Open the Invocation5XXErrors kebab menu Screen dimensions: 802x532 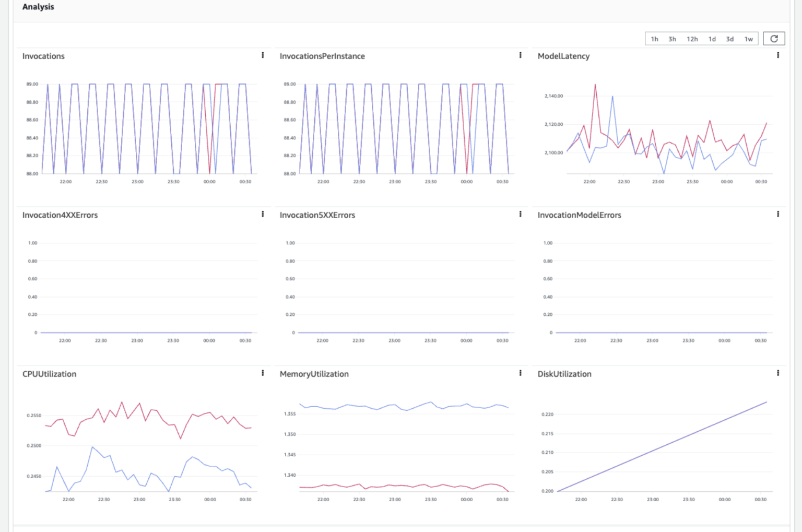520,214
